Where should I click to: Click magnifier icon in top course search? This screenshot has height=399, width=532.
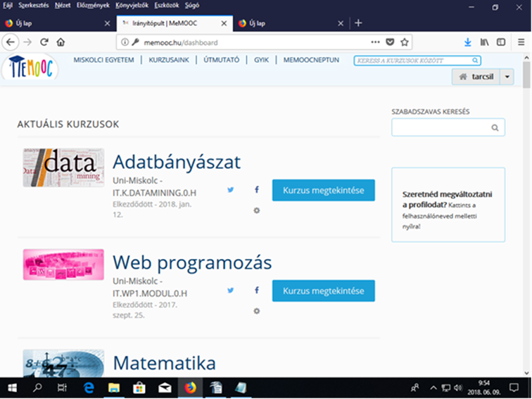point(475,61)
